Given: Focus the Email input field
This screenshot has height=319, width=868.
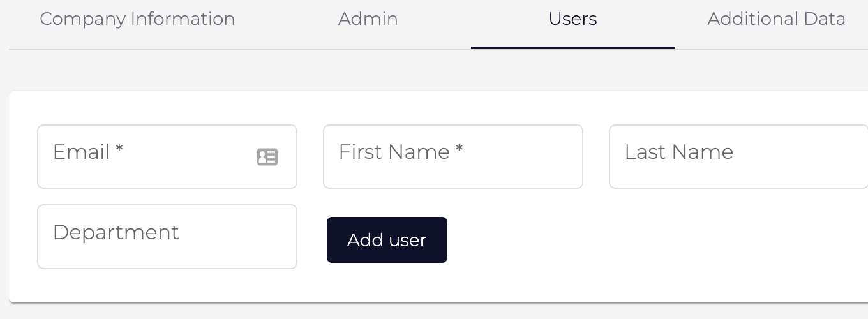Looking at the screenshot, I should [167, 157].
